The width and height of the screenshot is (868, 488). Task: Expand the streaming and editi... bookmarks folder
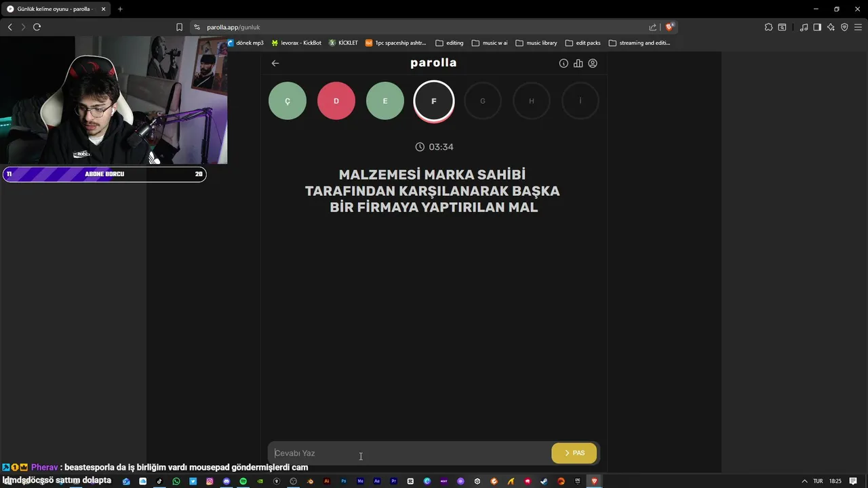point(639,43)
